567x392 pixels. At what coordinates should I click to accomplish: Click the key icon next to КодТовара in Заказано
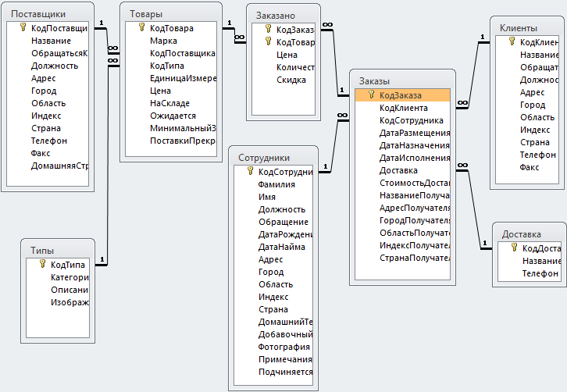(x=269, y=41)
